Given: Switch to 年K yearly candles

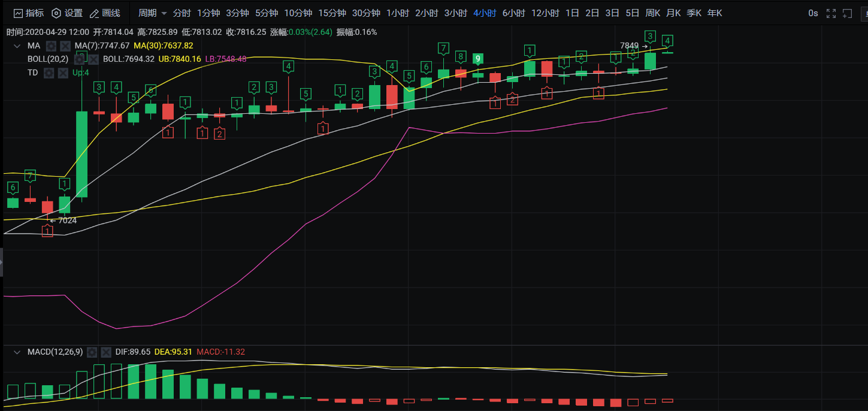Looking at the screenshot, I should (715, 13).
